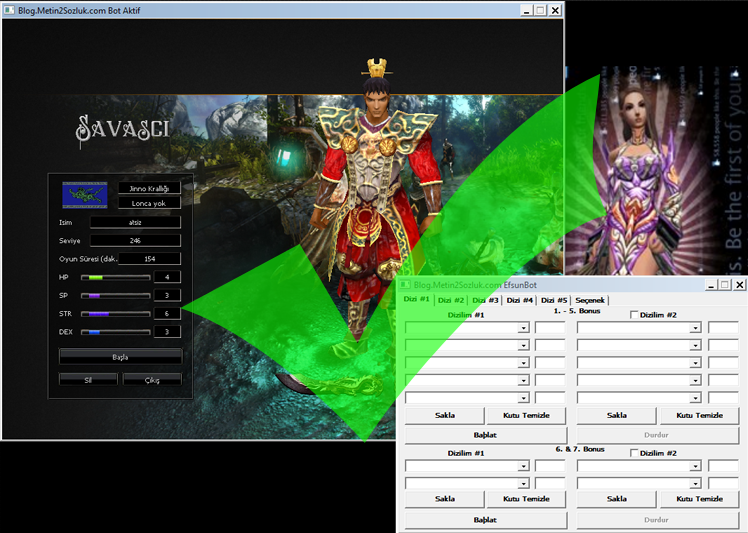Open the Dizi #4 tab
This screenshot has height=533, width=748.
point(519,300)
